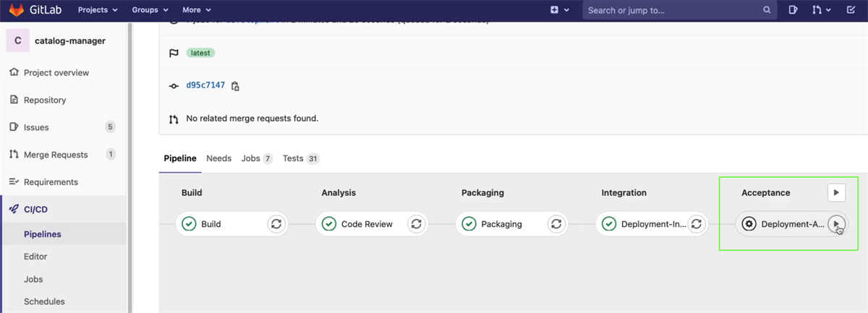The width and height of the screenshot is (868, 313).
Task: Play the Deployment-A... manual job
Action: click(836, 224)
